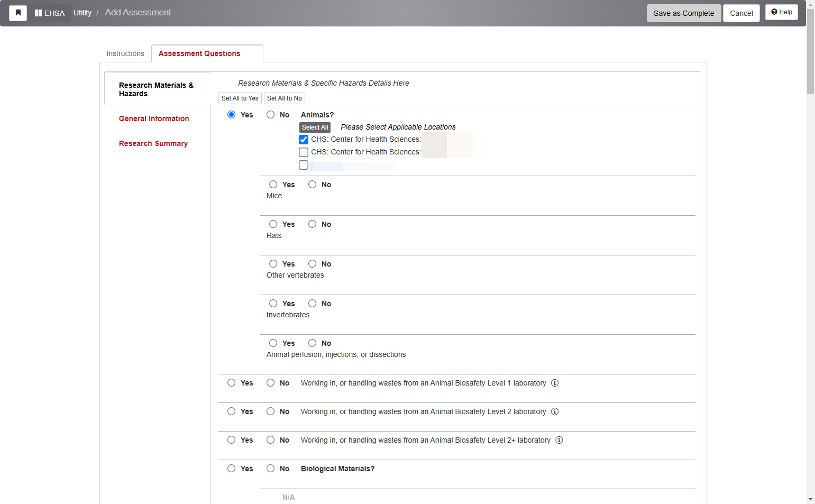Choose Yes for Animal perfusion, injections, dissections
Screen dimensions: 815x504
(273, 343)
